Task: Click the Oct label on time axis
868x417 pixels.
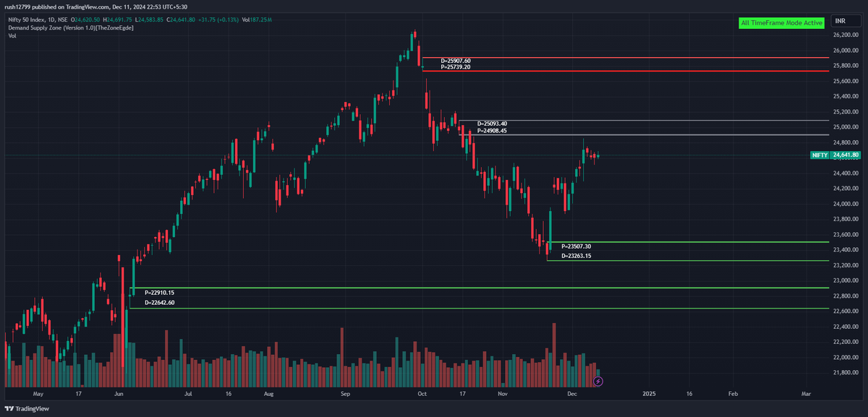Action: [x=422, y=395]
